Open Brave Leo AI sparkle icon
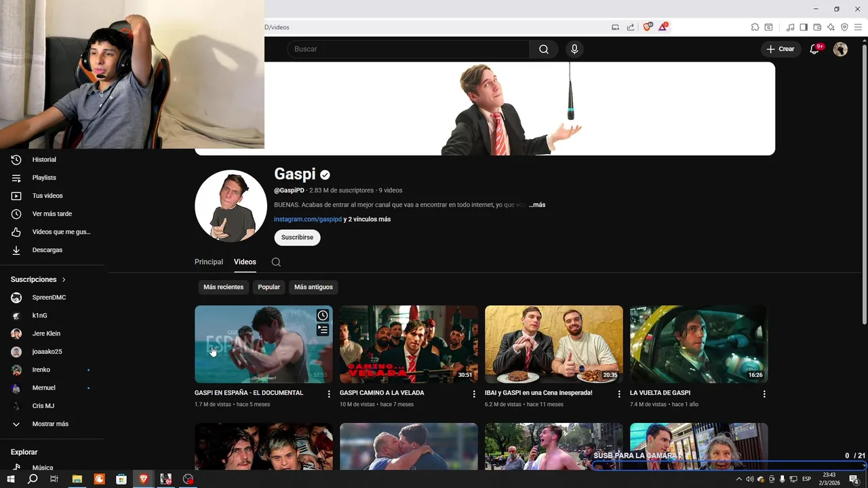868x488 pixels. pyautogui.click(x=831, y=27)
